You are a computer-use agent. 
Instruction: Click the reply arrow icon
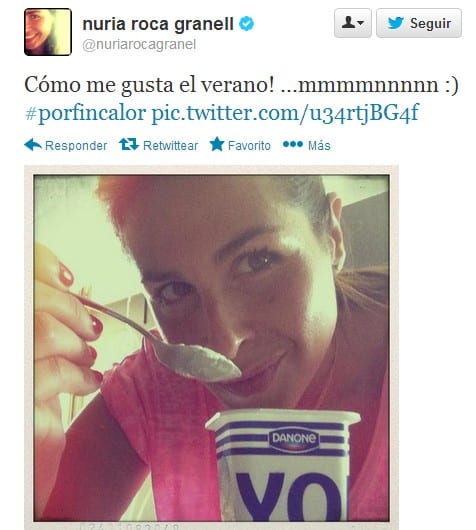click(33, 145)
